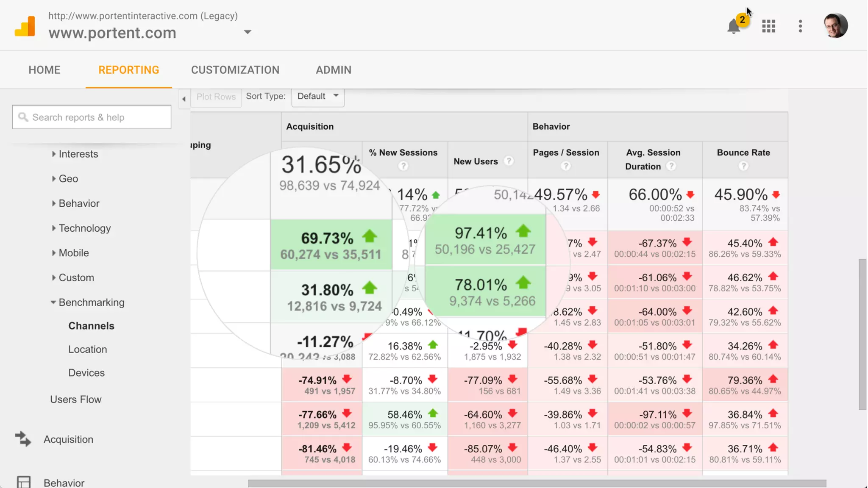Collapse the left sidebar with arrow toggle
868x488 pixels.
pos(184,99)
